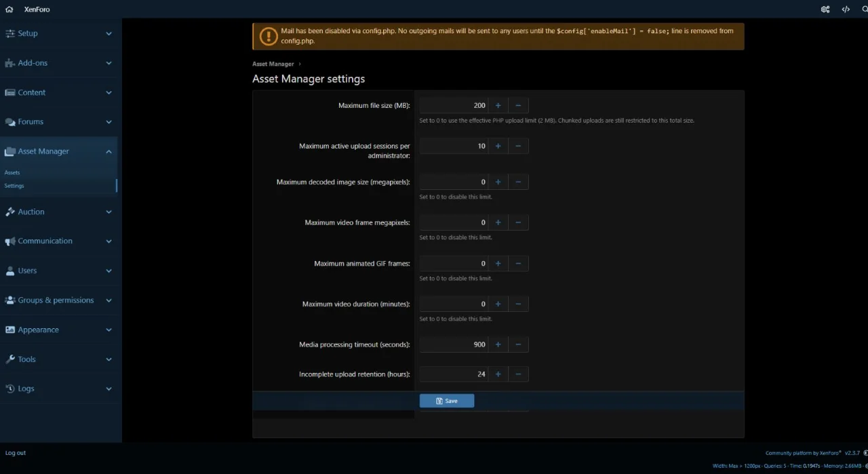Decrease media processing timeout seconds
This screenshot has height=474, width=868.
point(518,344)
